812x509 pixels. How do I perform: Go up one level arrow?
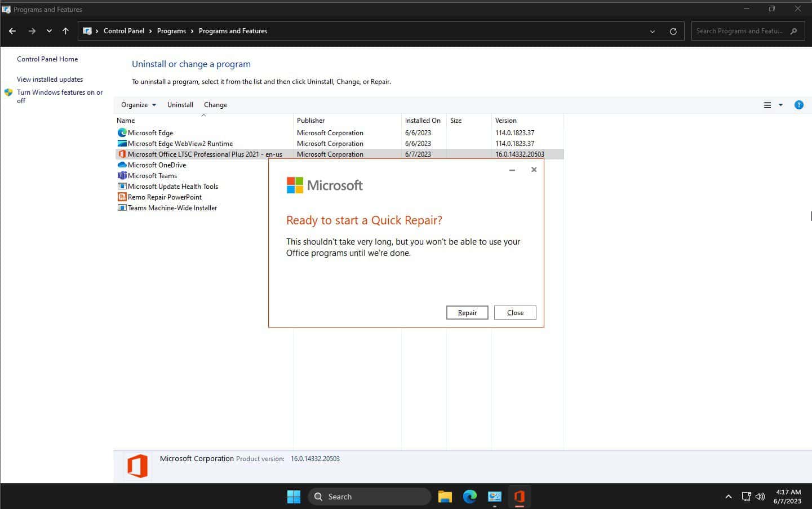(65, 31)
